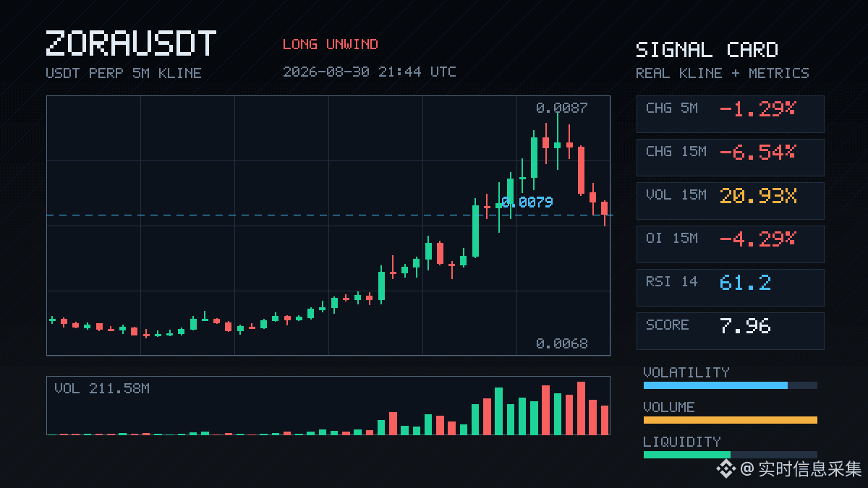Screen dimensions: 868x488
Task: Select the CHG 5M -1.29% value
Action: tap(757, 109)
